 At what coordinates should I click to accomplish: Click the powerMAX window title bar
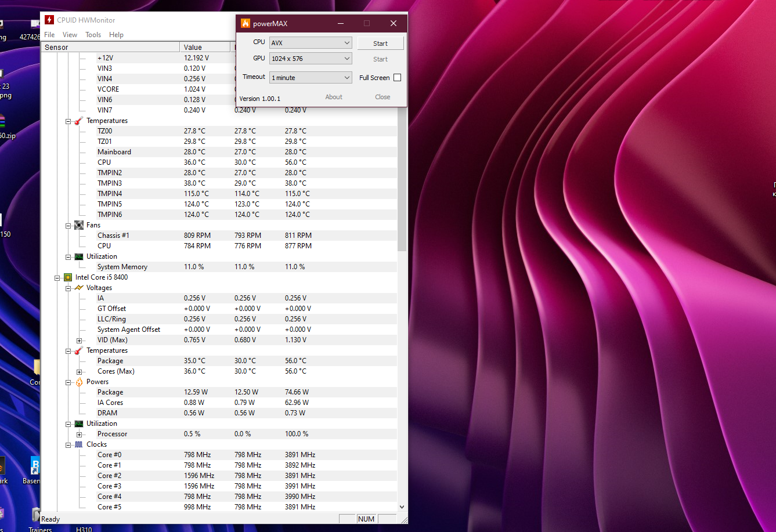coord(322,23)
